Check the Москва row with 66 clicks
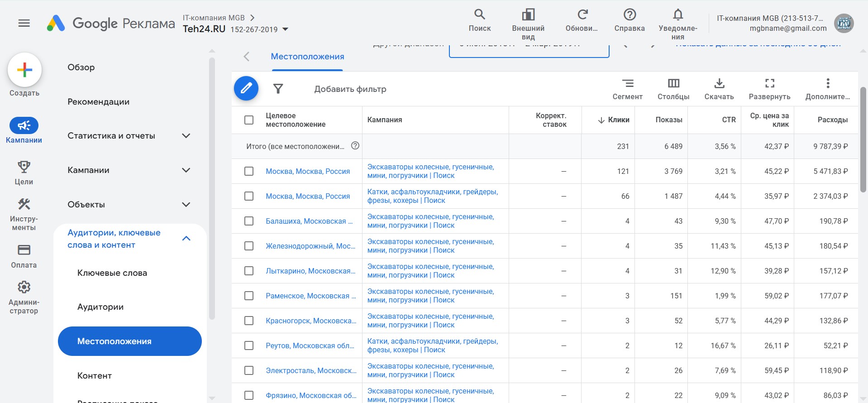 point(249,196)
